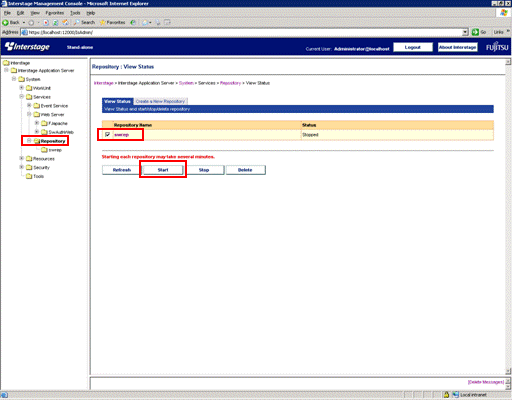Open the address bar dropdown arrow
Screen dimensions: 512x400
[465, 32]
